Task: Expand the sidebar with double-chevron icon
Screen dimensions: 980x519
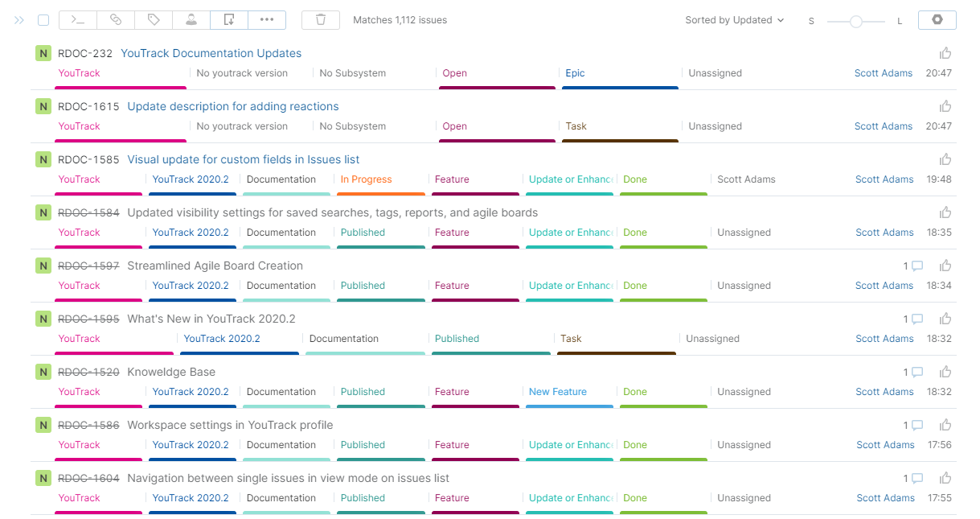Action: pyautogui.click(x=19, y=20)
